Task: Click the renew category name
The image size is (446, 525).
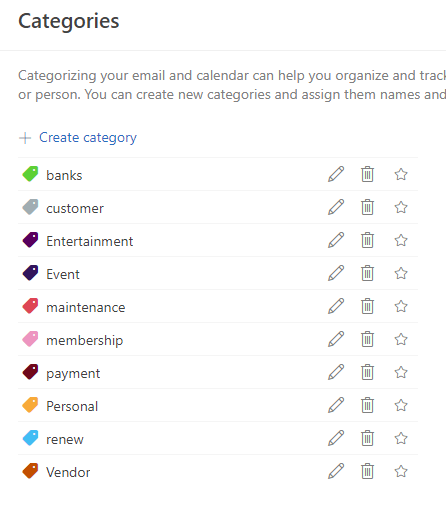Action: [65, 439]
